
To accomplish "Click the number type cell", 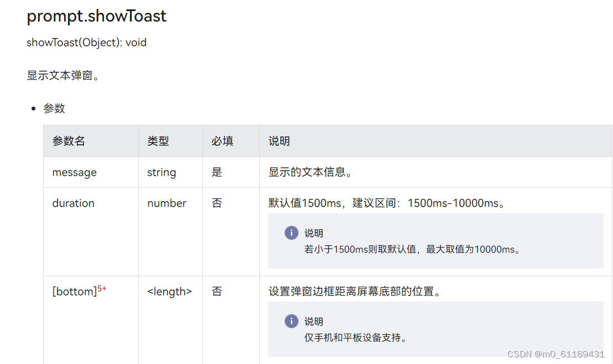I will tap(167, 203).
